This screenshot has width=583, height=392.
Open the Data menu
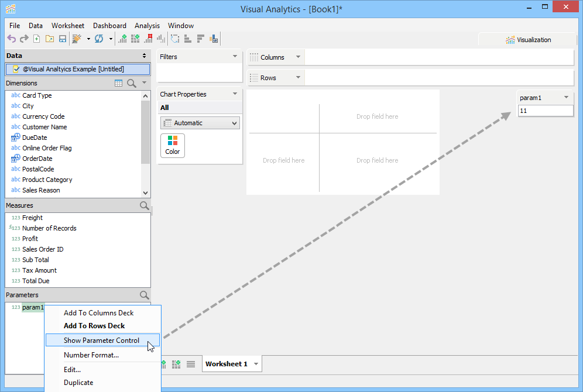[36, 26]
